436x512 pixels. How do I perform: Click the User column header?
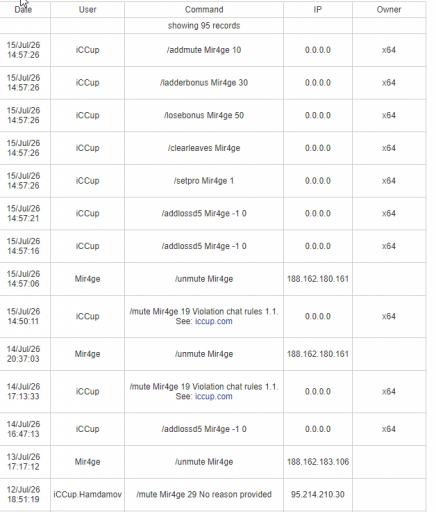[x=87, y=9]
